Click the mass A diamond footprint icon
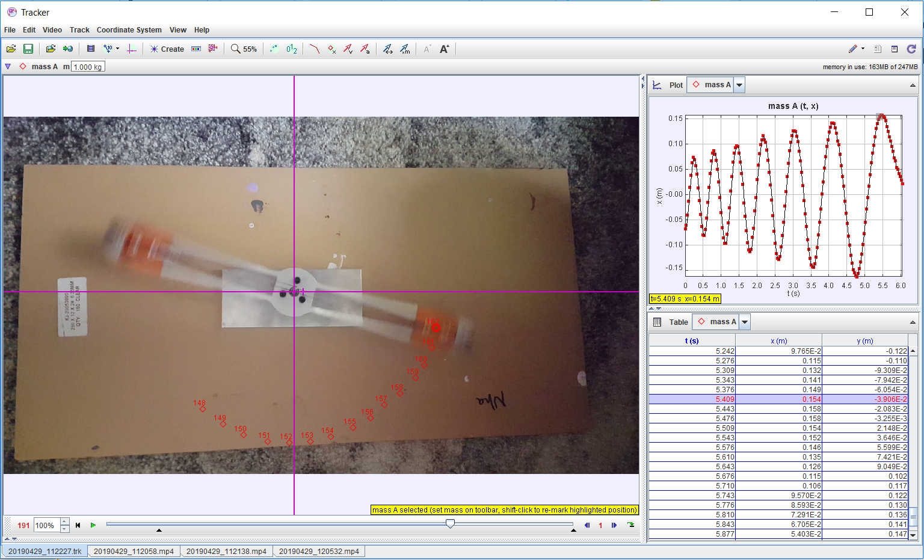This screenshot has height=560, width=924. click(23, 67)
